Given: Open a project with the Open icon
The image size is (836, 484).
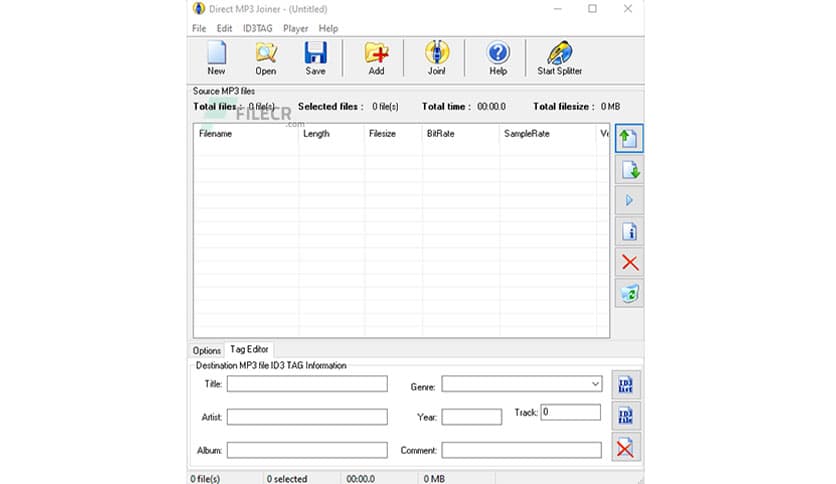Looking at the screenshot, I should [266, 58].
